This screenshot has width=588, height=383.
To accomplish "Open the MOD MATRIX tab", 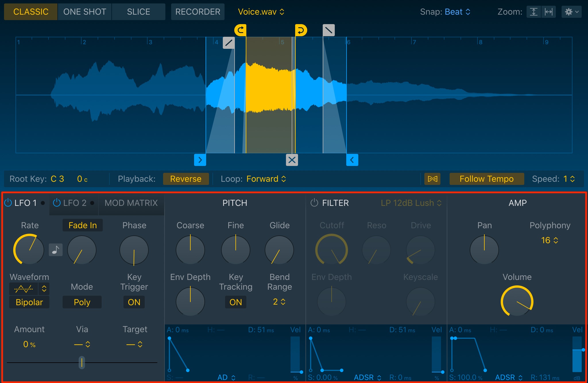I will [131, 203].
